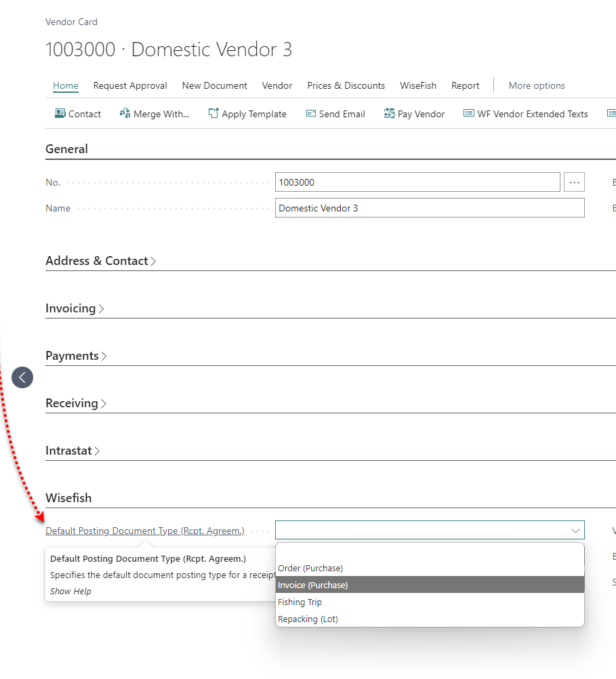The image size is (616, 679).
Task: Expand the Invoicing section
Action: pos(75,308)
